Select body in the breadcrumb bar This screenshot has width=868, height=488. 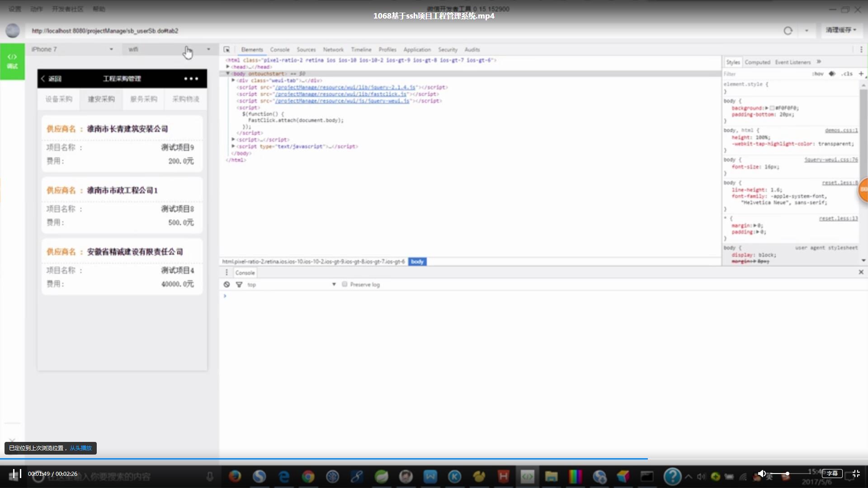[x=417, y=262]
